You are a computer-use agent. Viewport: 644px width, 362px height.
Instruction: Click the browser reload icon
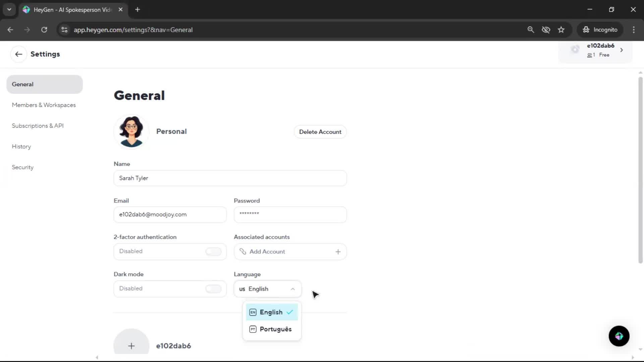tap(44, 30)
